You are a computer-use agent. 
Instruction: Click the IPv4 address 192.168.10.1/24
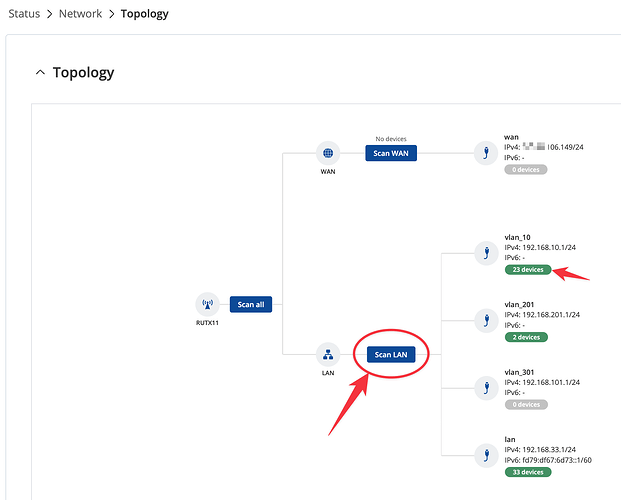tap(549, 248)
